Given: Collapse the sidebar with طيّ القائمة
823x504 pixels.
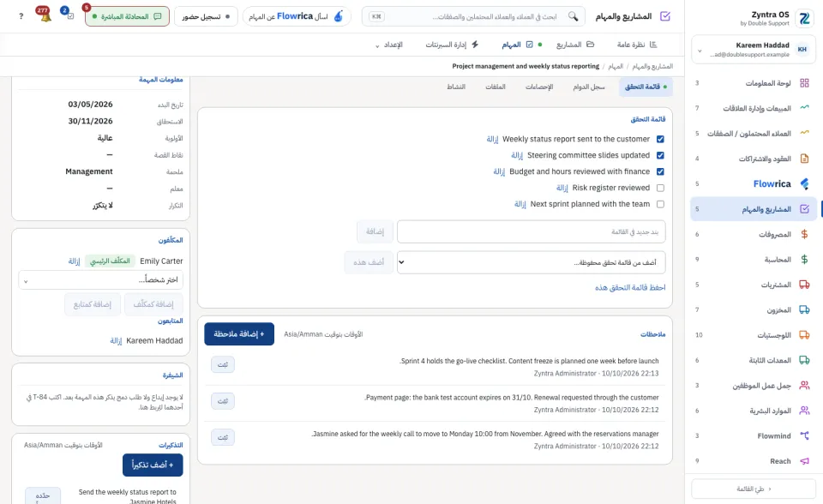Looking at the screenshot, I should click(754, 489).
